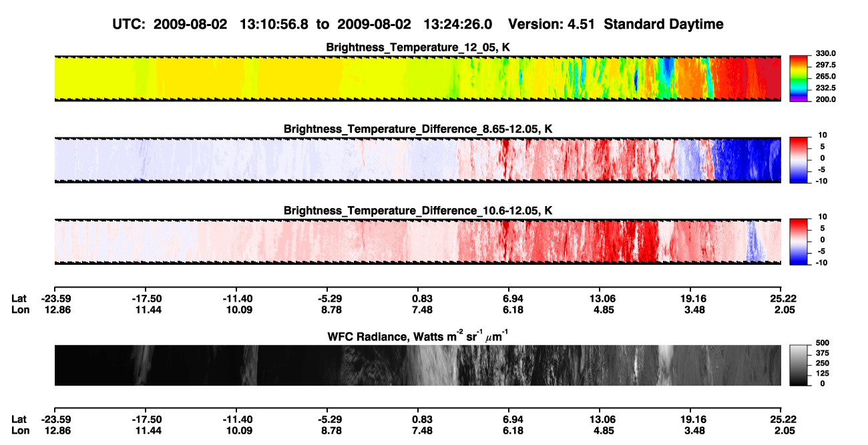Click the rainbow color bar for Brightness_Temperature_12_05
The height and width of the screenshot is (445, 868).
[x=799, y=77]
